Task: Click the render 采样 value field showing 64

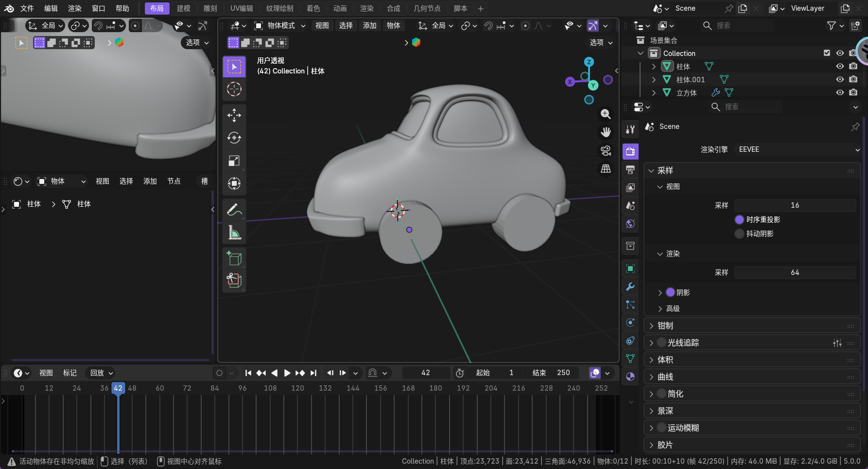Action: 795,272
